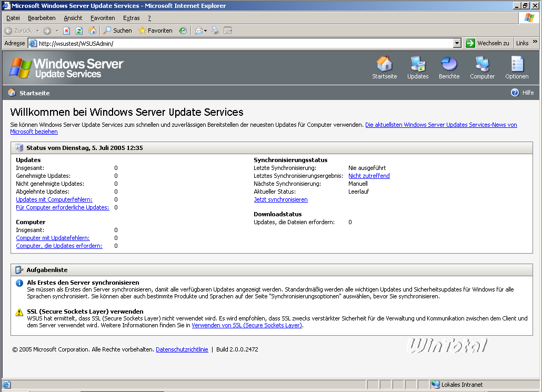Click the browser home icon in toolbar
The image size is (542, 392).
pyautogui.click(x=93, y=31)
